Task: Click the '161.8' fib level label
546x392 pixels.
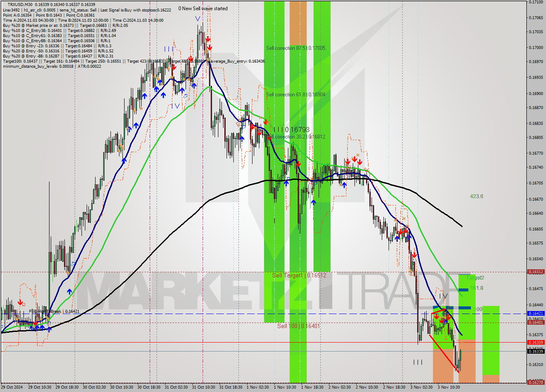Action: (477, 288)
